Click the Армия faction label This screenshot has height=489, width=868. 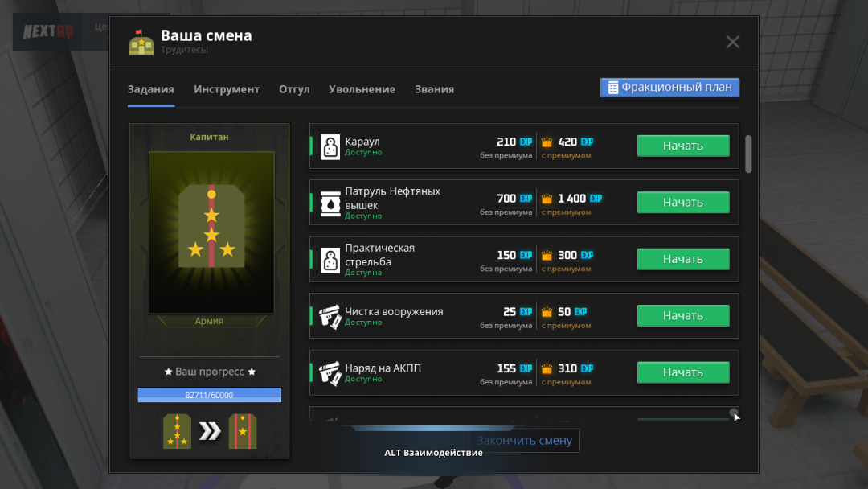209,321
